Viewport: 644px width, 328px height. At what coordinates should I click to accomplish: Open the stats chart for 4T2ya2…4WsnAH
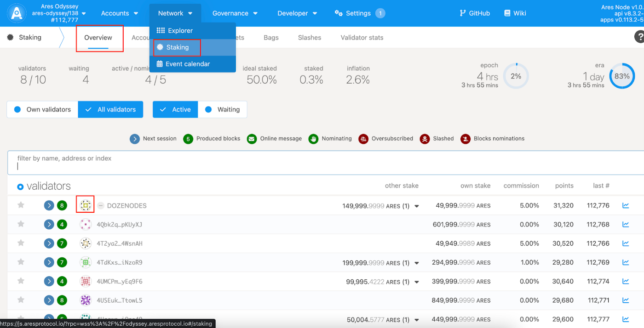[626, 243]
